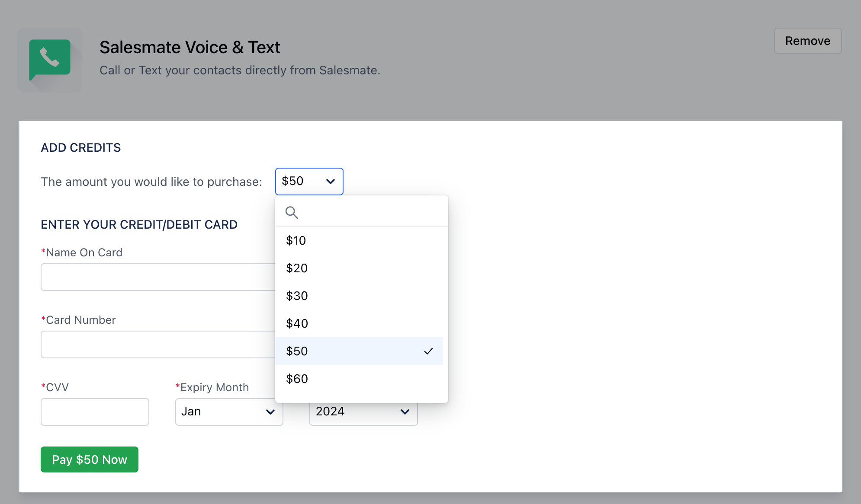Choose the $40 amount option
The height and width of the screenshot is (504, 861).
tap(297, 323)
